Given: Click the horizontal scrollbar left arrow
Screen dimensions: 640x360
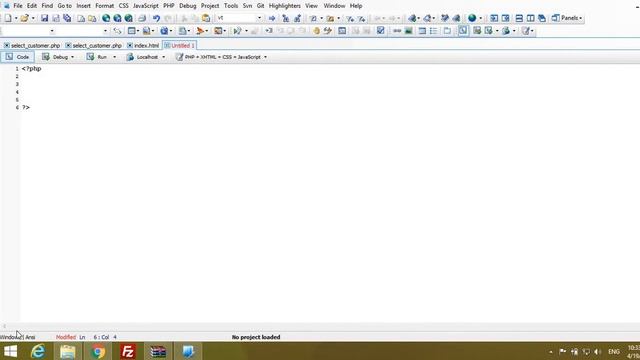Looking at the screenshot, I should tap(4, 326).
